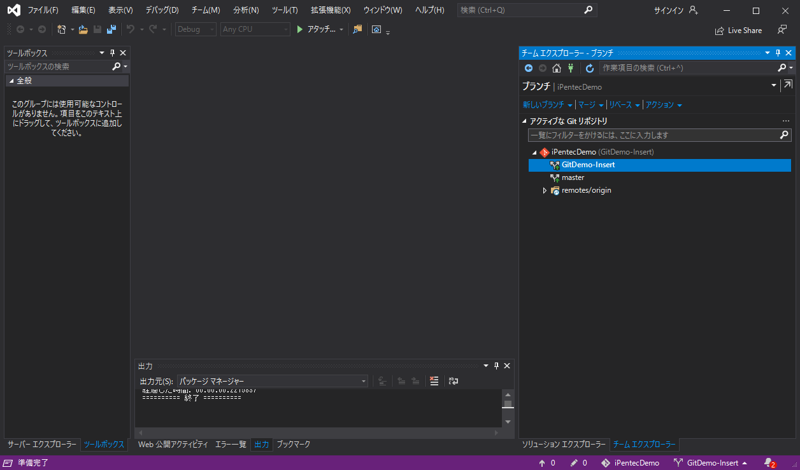Click the pending changes pencil in status bar
The image size is (800, 470).
click(x=574, y=463)
